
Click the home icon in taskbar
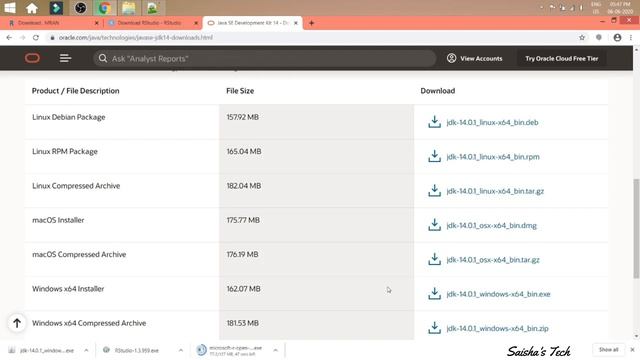tap(32, 8)
